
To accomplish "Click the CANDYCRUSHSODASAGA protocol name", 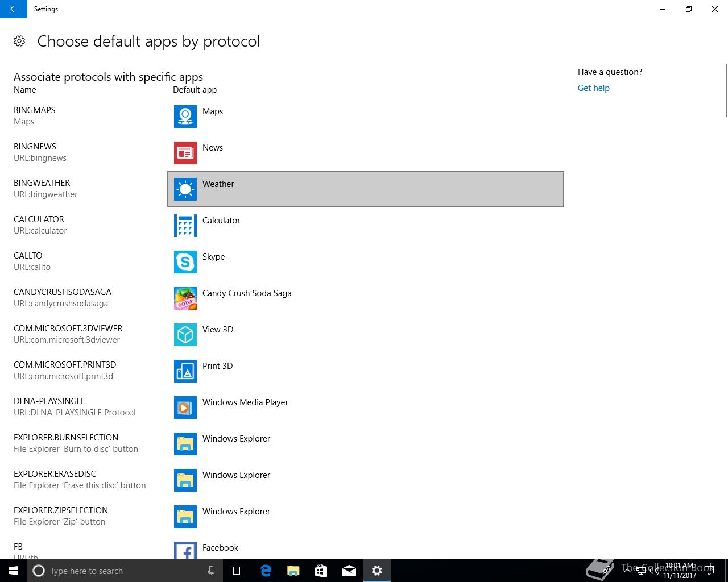I will tap(63, 292).
